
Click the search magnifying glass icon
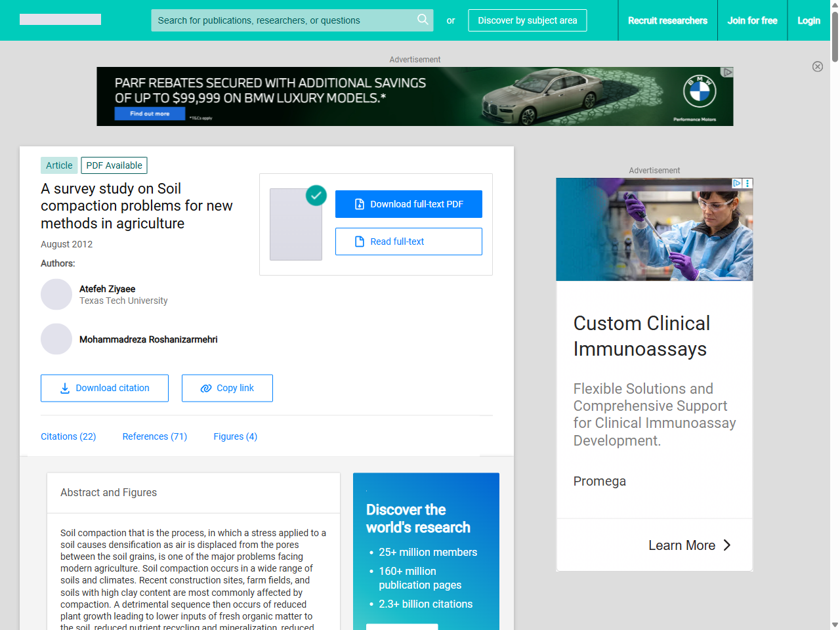tap(423, 20)
